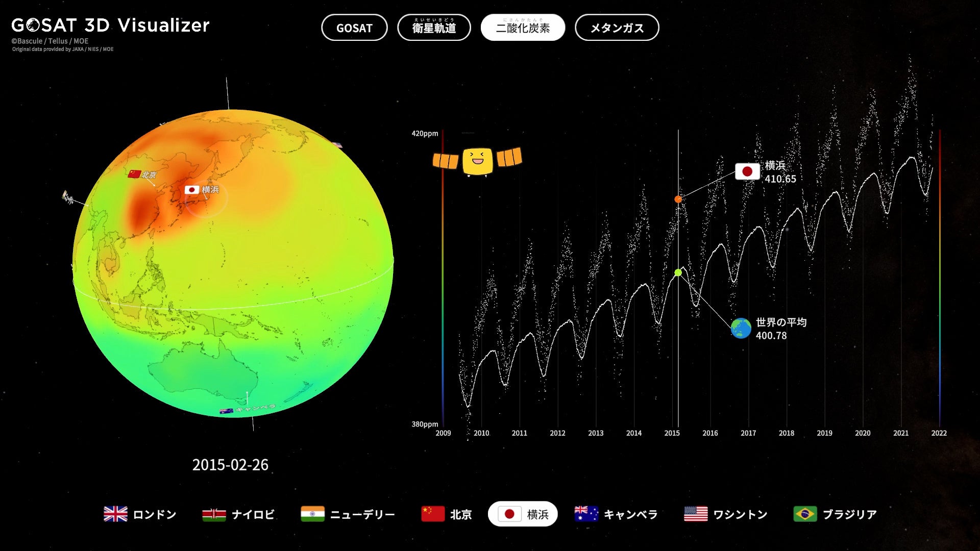This screenshot has height=551, width=980.
Task: Select the キャンベラ city option
Action: click(616, 514)
